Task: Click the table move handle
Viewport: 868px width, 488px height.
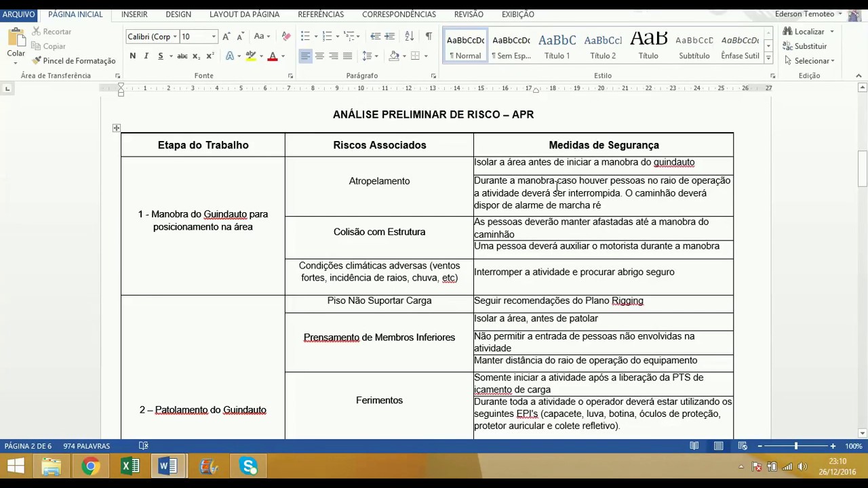Action: point(117,128)
